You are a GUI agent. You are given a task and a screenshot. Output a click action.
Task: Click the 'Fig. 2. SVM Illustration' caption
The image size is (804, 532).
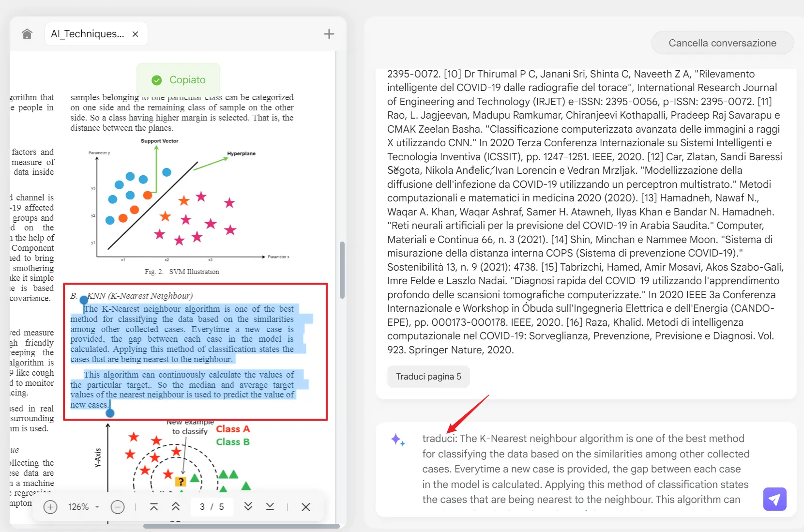point(182,272)
